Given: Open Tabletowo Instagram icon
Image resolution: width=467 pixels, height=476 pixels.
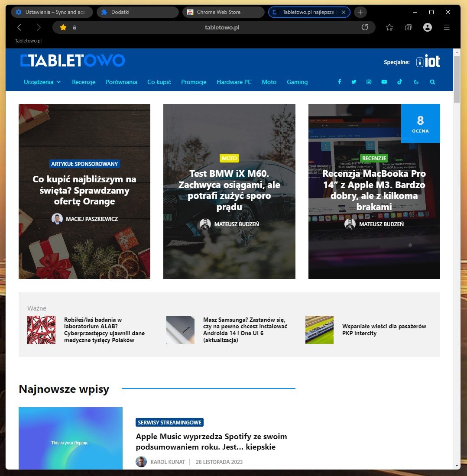Looking at the screenshot, I should [x=369, y=82].
